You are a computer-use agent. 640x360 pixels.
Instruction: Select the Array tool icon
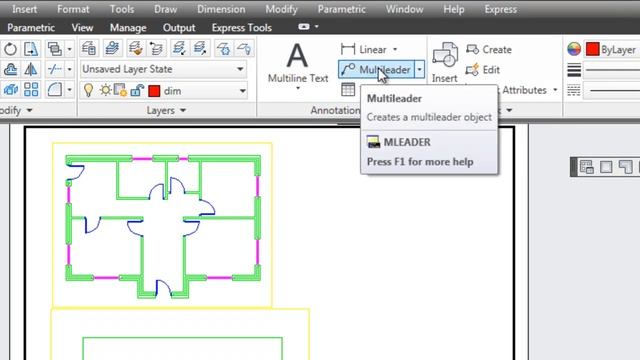(x=31, y=89)
